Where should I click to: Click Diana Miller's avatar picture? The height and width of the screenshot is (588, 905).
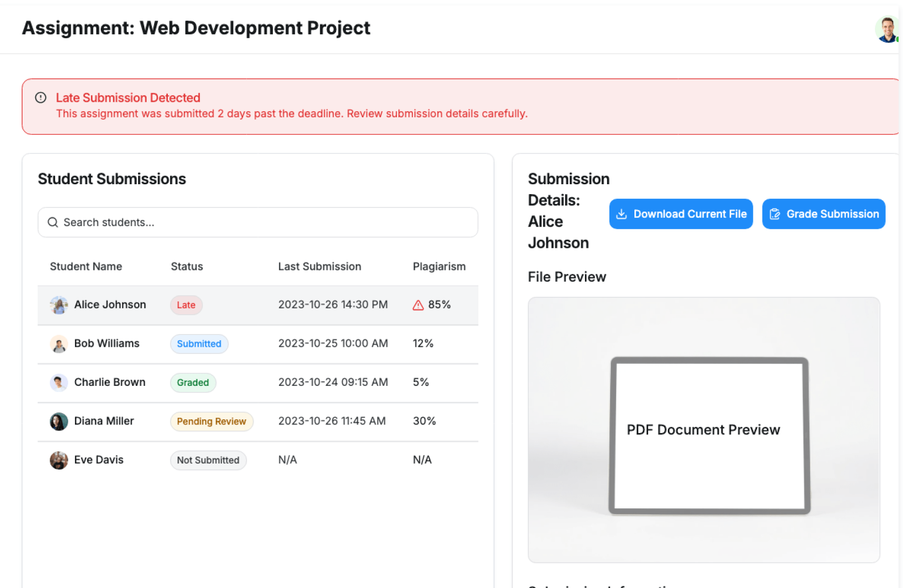(59, 421)
